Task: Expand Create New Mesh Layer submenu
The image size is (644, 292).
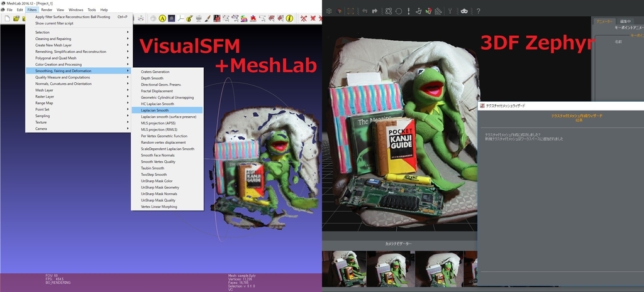Action: click(x=77, y=45)
